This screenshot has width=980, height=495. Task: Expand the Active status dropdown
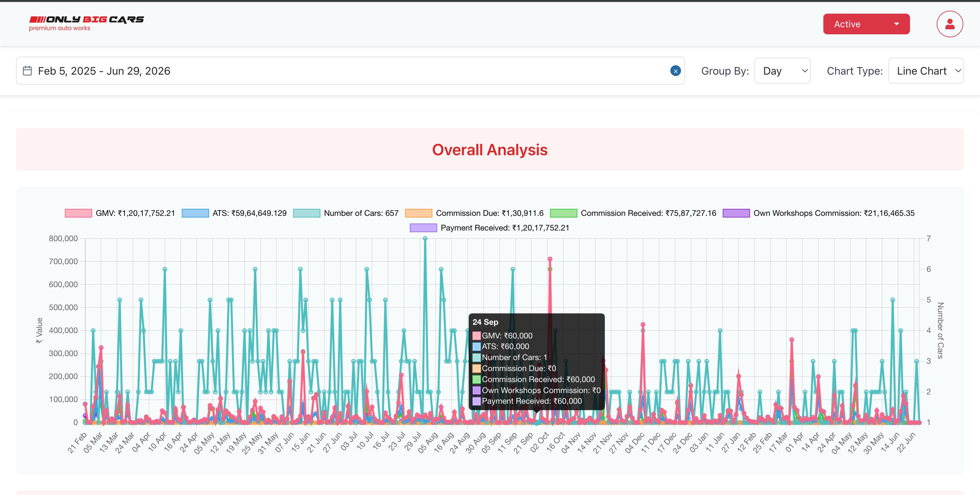point(866,24)
